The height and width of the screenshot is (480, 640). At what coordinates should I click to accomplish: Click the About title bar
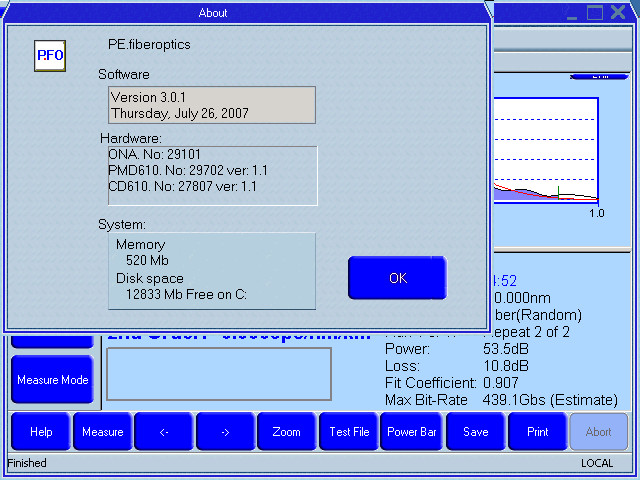tap(245, 13)
